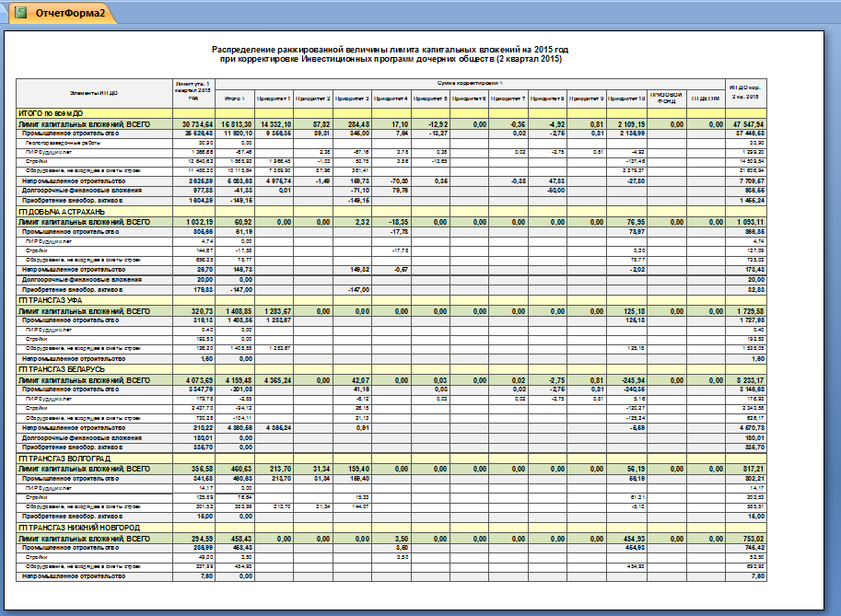841x616 pixels.
Task: Click the value 47,83
Action: pos(556,181)
